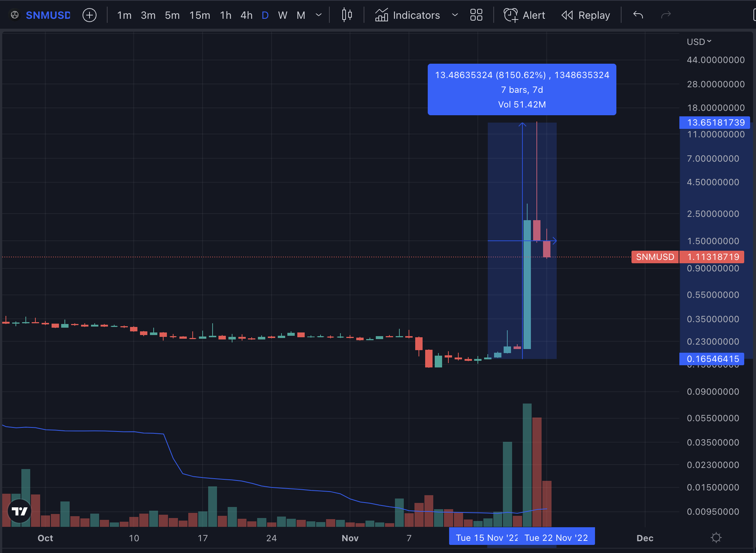756x553 pixels.
Task: Open the SNMUSD symbol search
Action: tap(48, 15)
